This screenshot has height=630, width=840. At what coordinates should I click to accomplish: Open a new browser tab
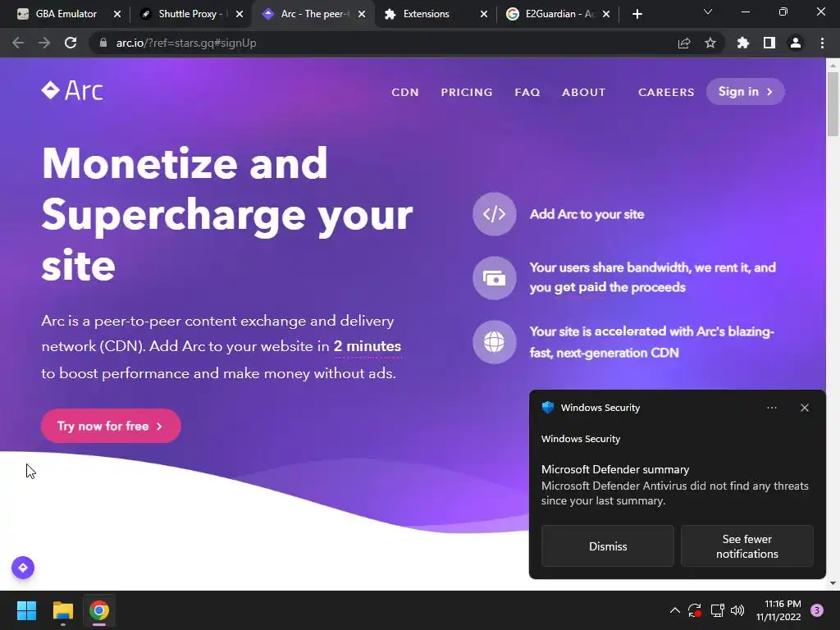click(637, 14)
